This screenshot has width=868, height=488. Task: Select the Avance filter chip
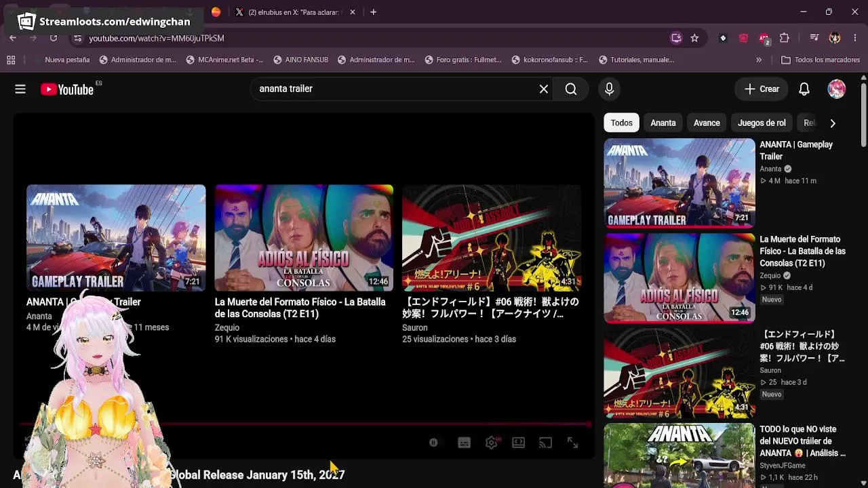pos(707,123)
